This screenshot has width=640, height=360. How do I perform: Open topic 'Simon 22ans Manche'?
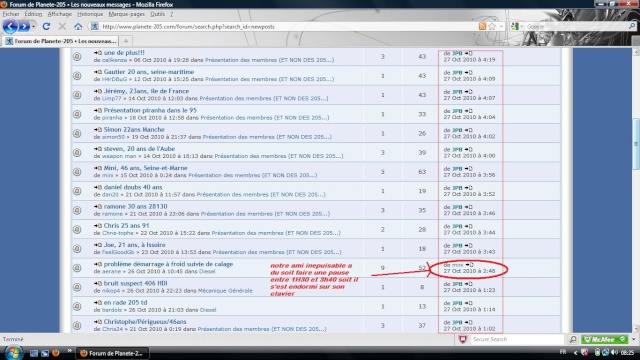[x=134, y=129]
